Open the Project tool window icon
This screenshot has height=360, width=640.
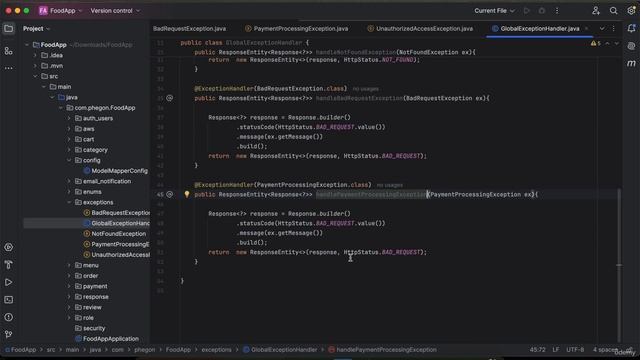click(x=9, y=29)
